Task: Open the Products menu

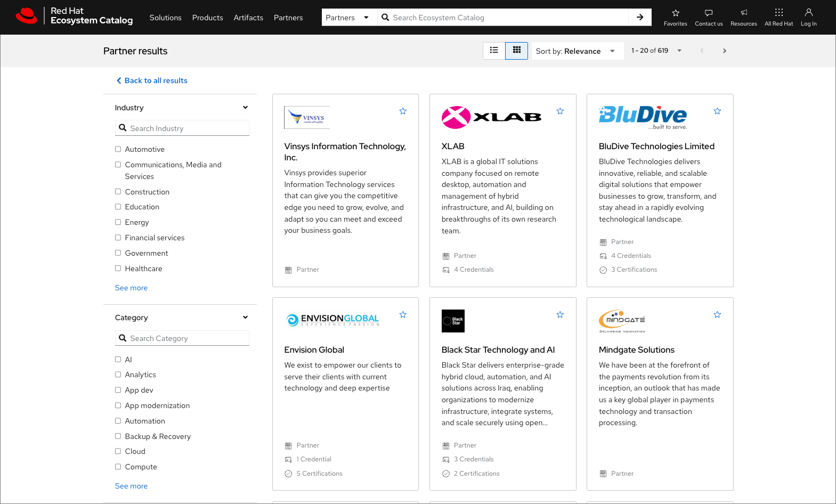Action: click(207, 18)
